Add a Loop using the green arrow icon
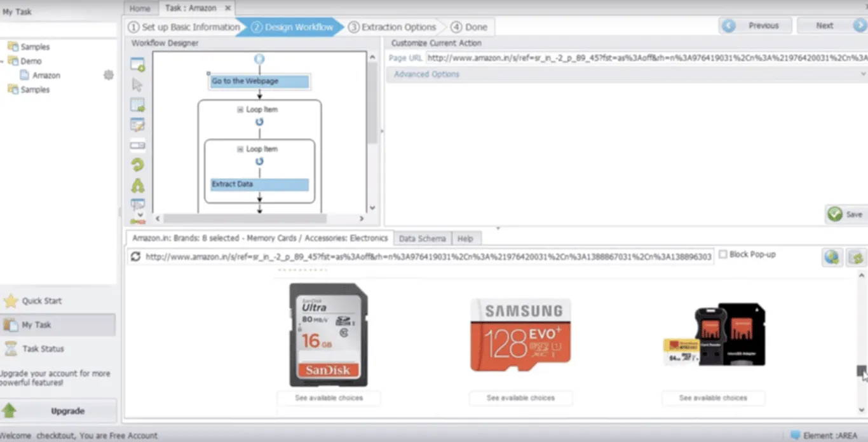868x442 pixels. pyautogui.click(x=137, y=165)
